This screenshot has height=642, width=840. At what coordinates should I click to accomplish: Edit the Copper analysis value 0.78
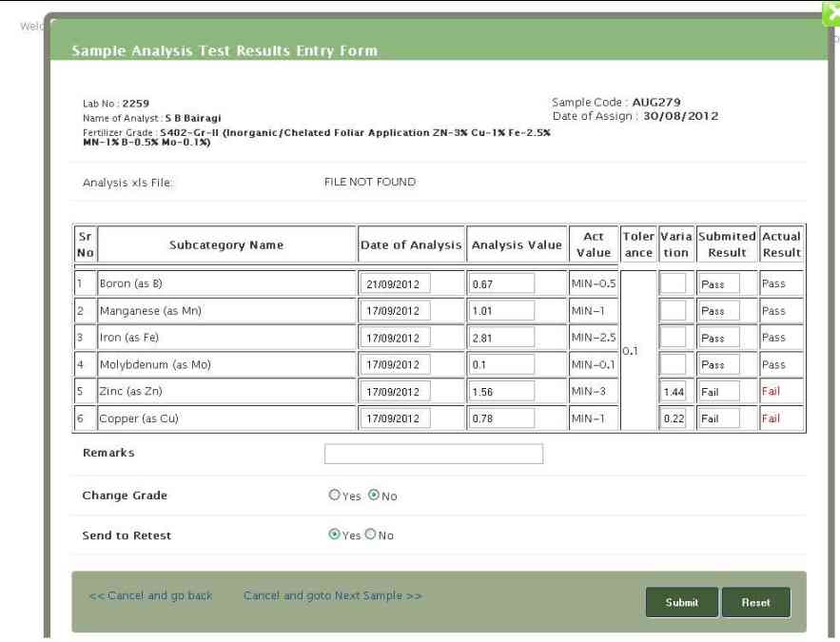click(501, 418)
